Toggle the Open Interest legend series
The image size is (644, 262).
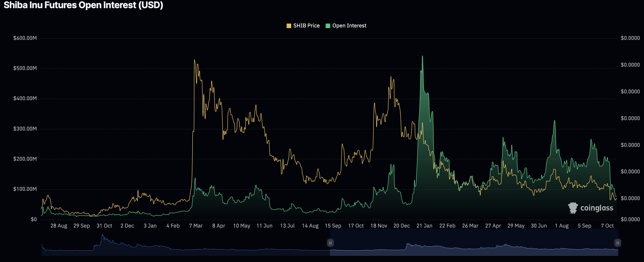pos(349,26)
